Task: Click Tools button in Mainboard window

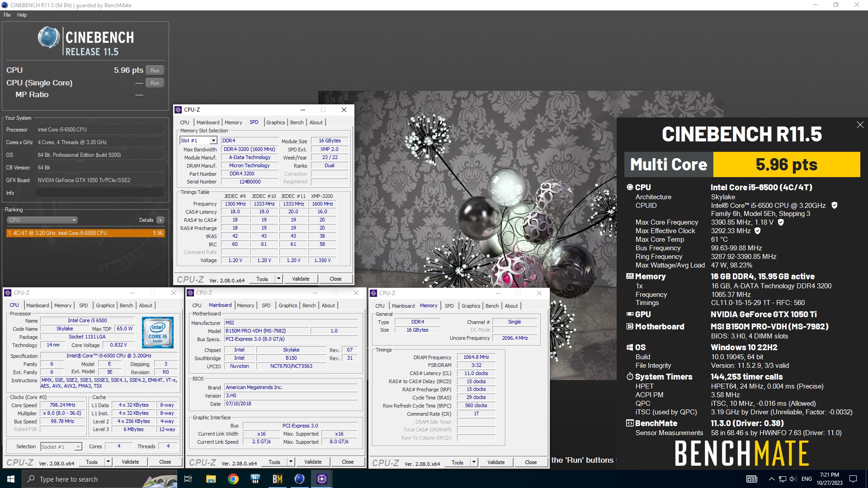Action: pos(274,462)
